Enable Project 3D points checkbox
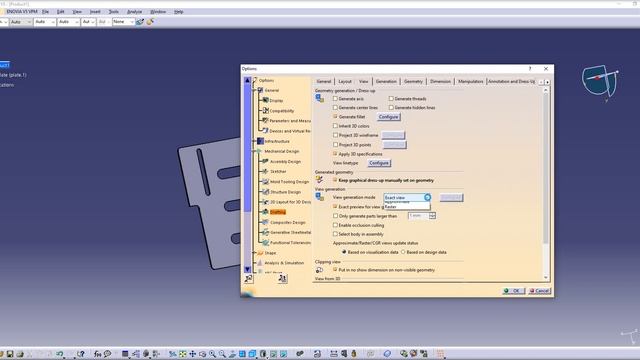 pos(335,144)
